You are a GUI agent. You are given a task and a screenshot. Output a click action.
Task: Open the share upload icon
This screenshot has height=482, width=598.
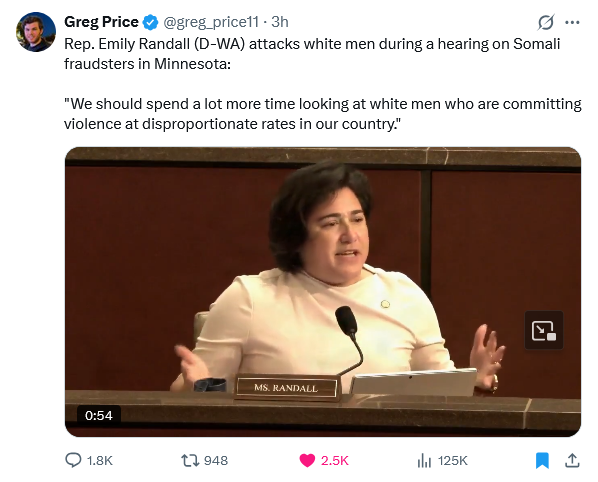click(x=572, y=460)
